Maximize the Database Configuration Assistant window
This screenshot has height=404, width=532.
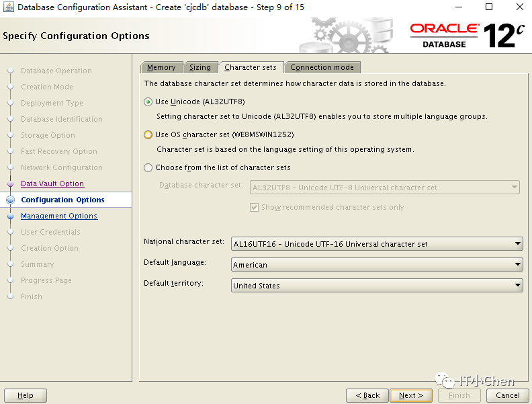489,7
